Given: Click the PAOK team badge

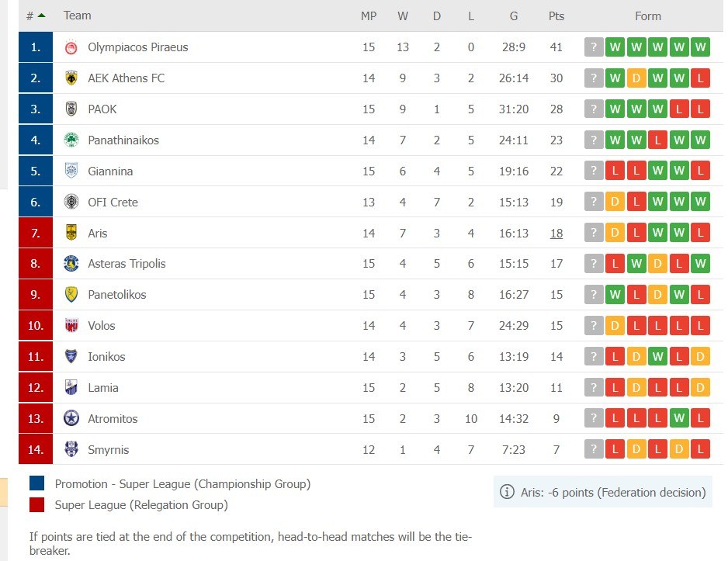Looking at the screenshot, I should (x=71, y=109).
